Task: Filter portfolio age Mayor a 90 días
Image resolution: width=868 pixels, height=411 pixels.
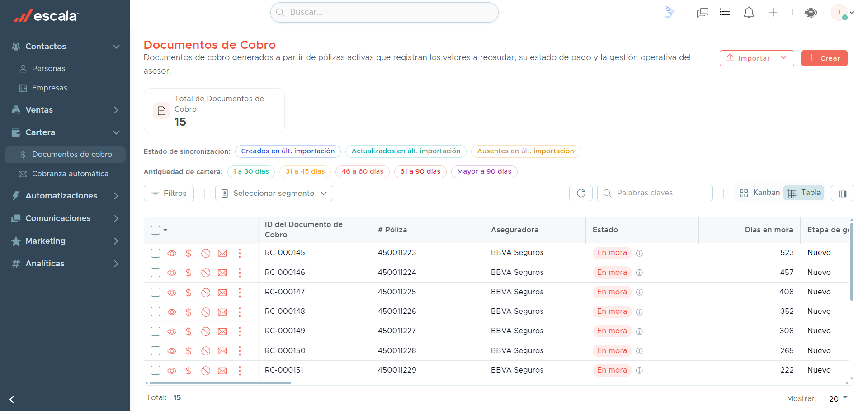Action: tap(484, 171)
